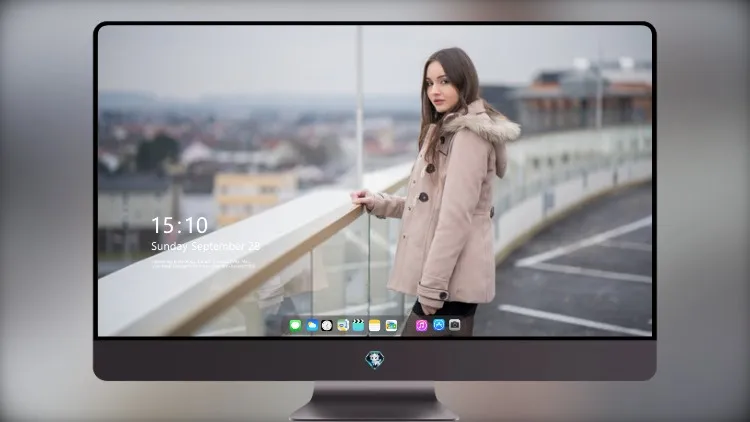Click the logo badge on monitor chin
Viewport: 750px width, 422px height.
[375, 360]
